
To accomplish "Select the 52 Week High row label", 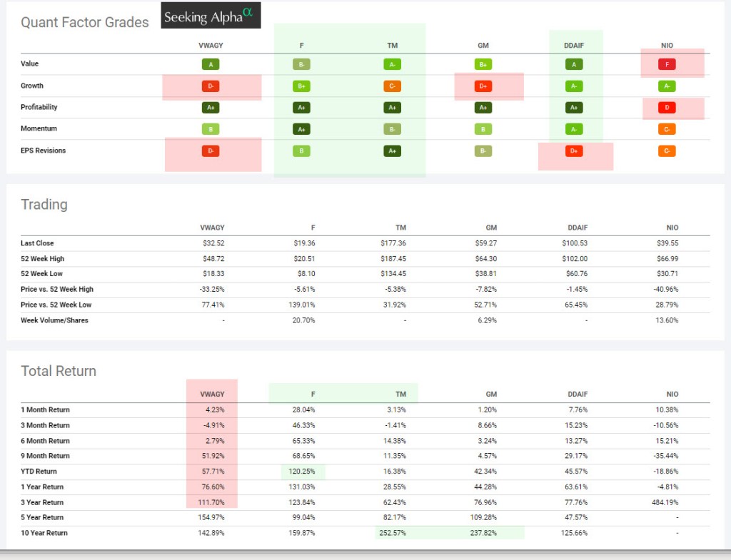I will (x=42, y=258).
